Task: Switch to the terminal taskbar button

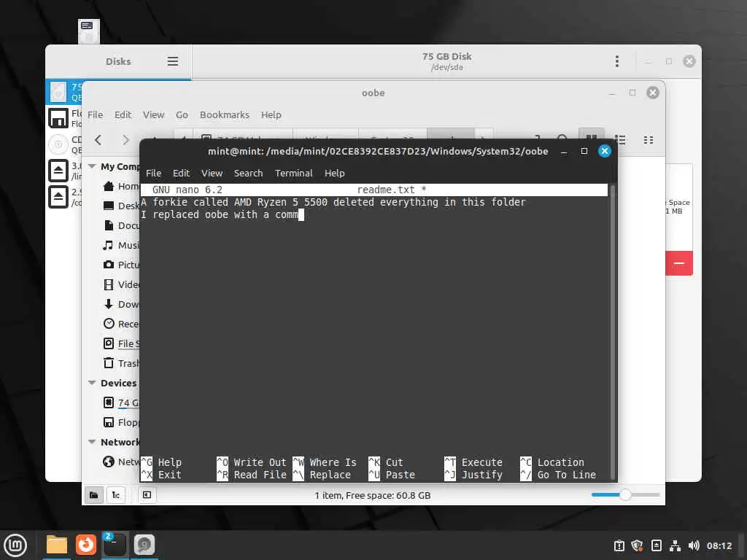Action: 115,545
